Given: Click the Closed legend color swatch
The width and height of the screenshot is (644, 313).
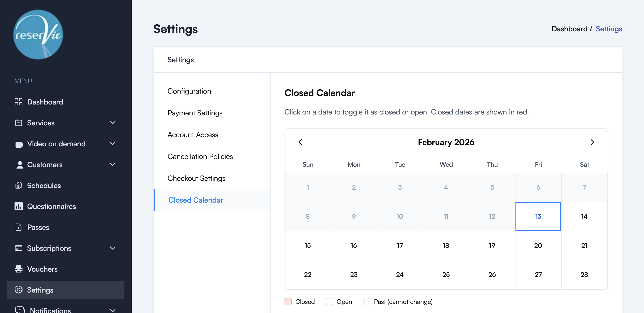Looking at the screenshot, I should pos(288,302).
